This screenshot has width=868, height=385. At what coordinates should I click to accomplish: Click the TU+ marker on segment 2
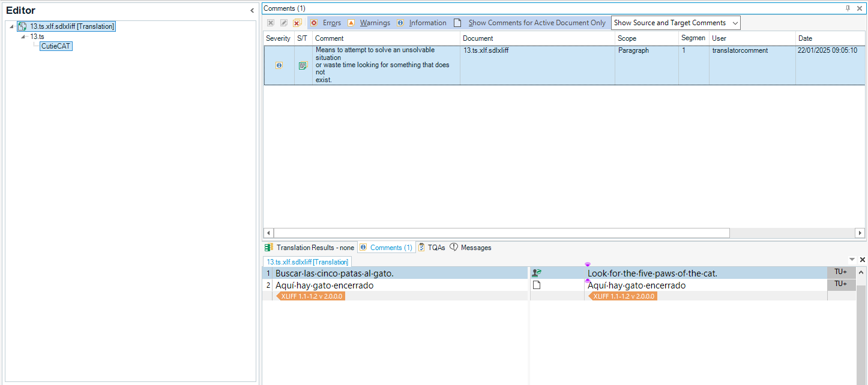coord(840,284)
